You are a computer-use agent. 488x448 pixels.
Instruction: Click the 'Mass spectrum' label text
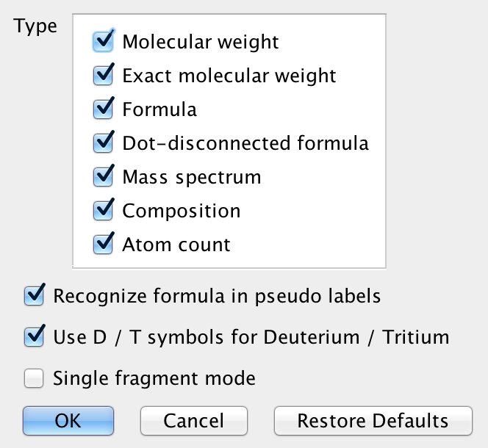191,177
